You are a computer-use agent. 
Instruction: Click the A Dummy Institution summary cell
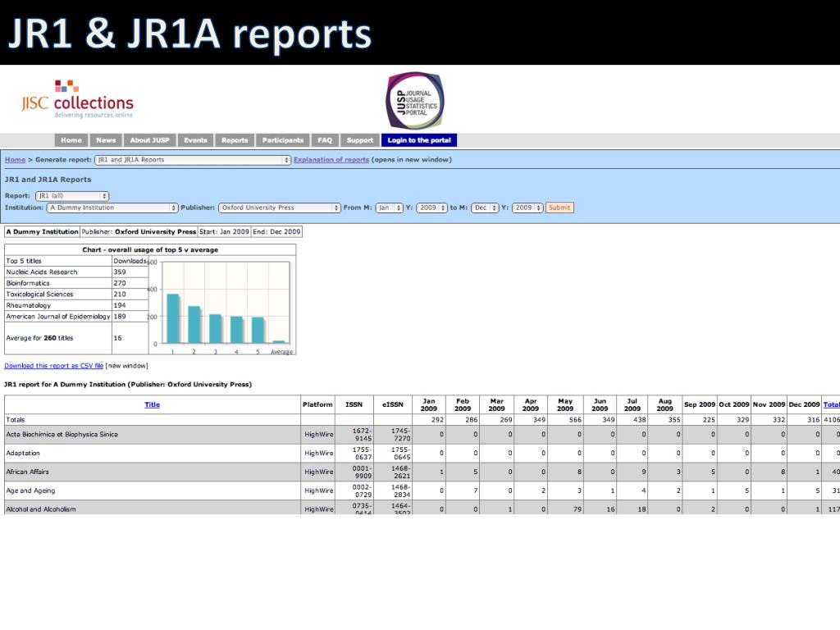click(x=43, y=232)
